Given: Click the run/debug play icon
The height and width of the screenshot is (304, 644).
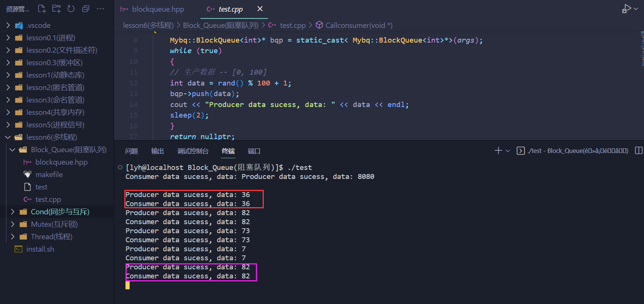Looking at the screenshot, I should tap(626, 9).
